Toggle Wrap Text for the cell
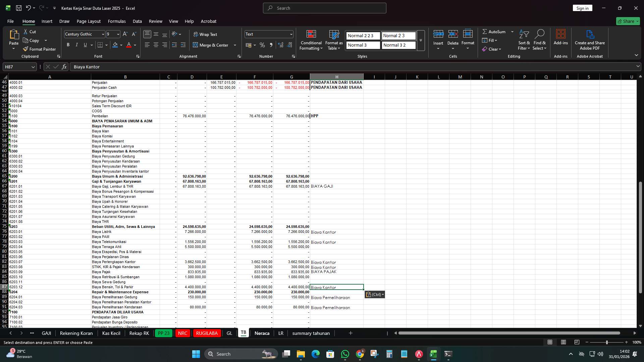 point(206,34)
